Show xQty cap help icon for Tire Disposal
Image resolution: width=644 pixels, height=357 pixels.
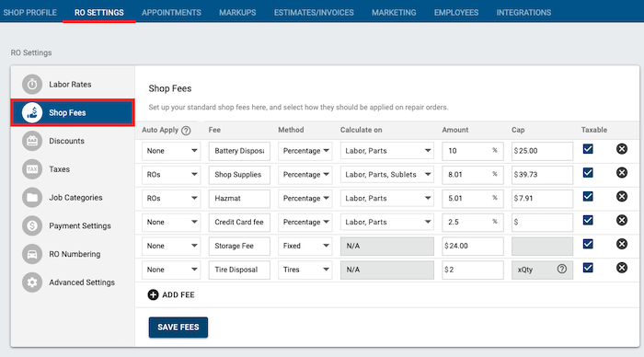562,269
